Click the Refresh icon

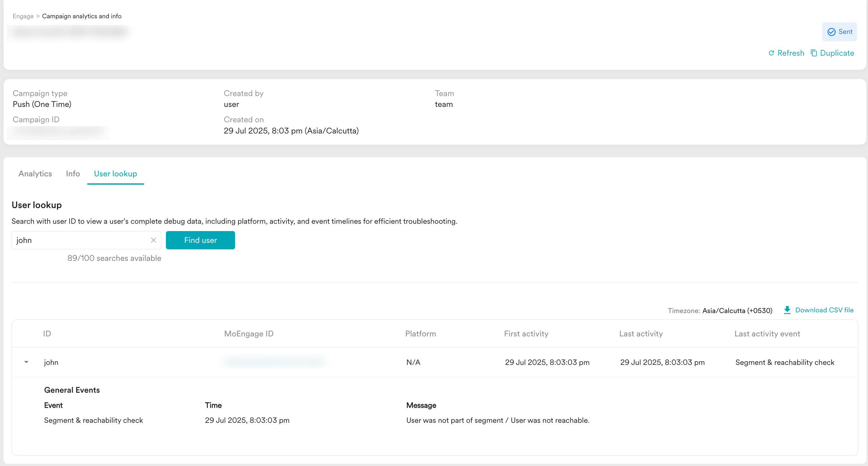click(771, 53)
